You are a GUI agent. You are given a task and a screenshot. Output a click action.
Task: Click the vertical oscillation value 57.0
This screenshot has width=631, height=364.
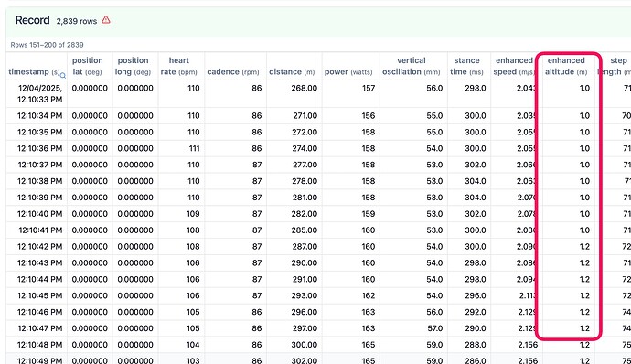[x=435, y=328]
